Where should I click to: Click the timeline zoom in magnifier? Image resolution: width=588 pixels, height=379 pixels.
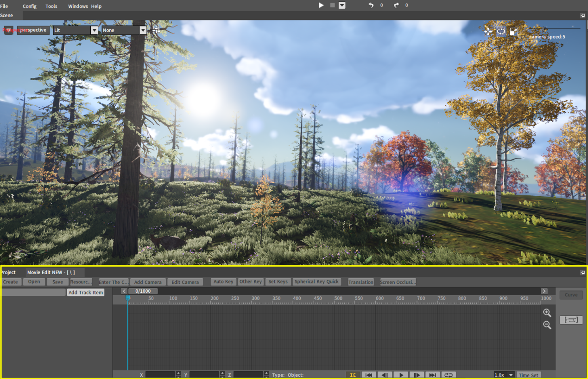click(547, 313)
